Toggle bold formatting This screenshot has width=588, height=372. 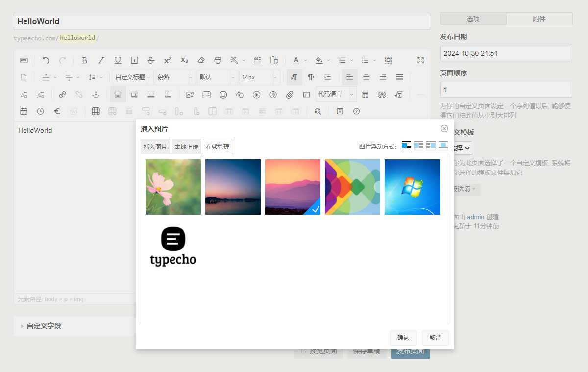(x=84, y=60)
